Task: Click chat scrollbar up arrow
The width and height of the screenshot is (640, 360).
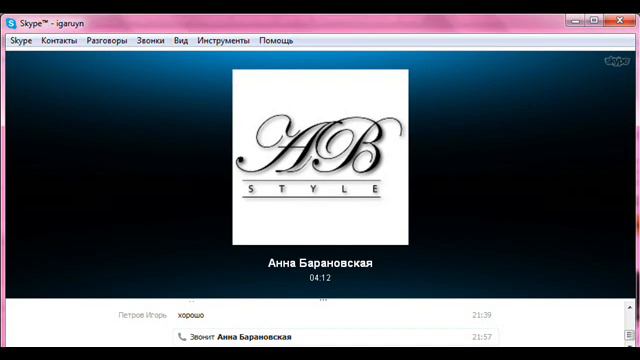Action: click(x=629, y=307)
